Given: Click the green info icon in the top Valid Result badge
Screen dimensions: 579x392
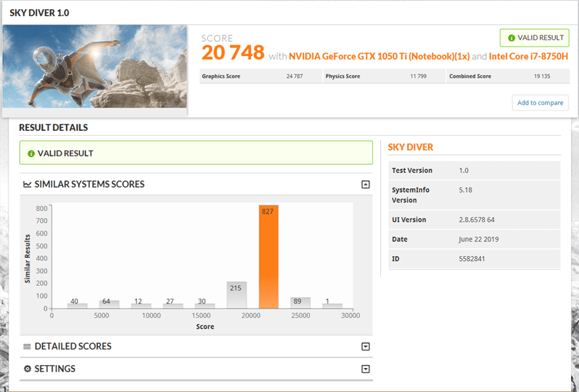Looking at the screenshot, I should tap(512, 38).
